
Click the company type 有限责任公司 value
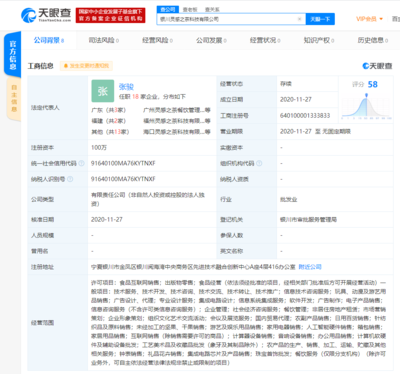pos(148,199)
